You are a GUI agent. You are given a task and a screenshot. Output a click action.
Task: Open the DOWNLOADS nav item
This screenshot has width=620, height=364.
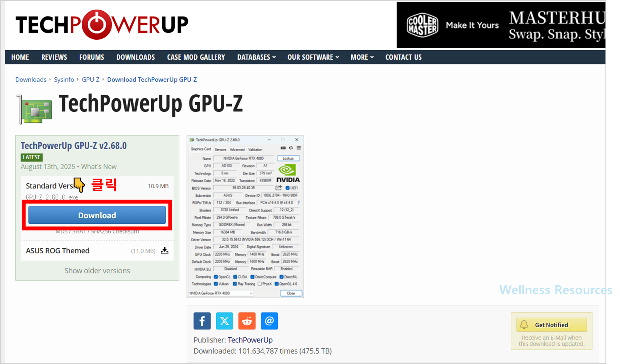point(136,57)
